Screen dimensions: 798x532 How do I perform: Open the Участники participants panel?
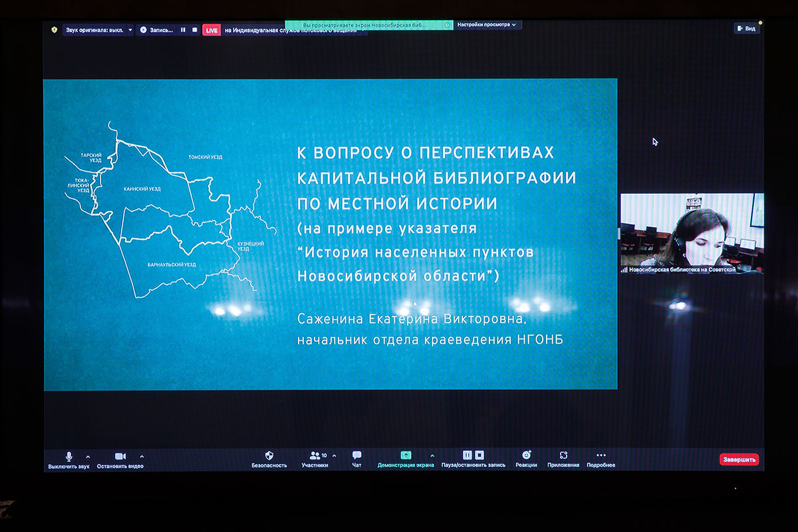coord(315,456)
